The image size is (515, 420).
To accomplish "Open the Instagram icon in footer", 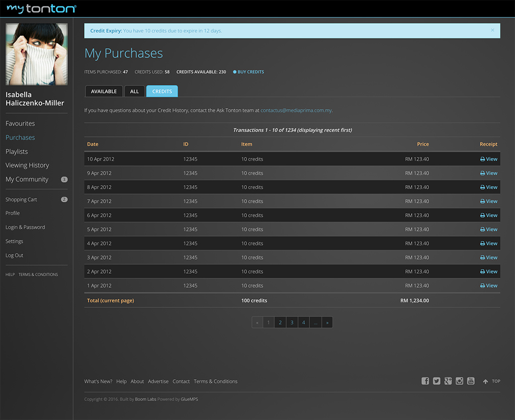I will coord(459,381).
